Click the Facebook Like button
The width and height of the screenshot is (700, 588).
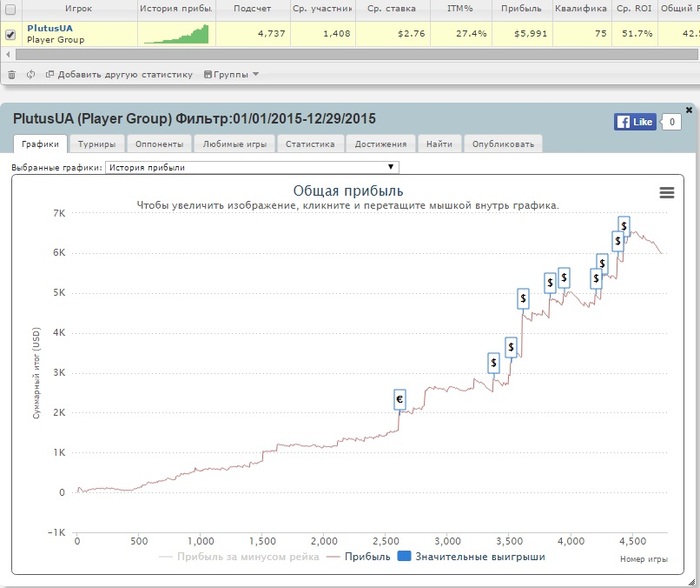635,121
